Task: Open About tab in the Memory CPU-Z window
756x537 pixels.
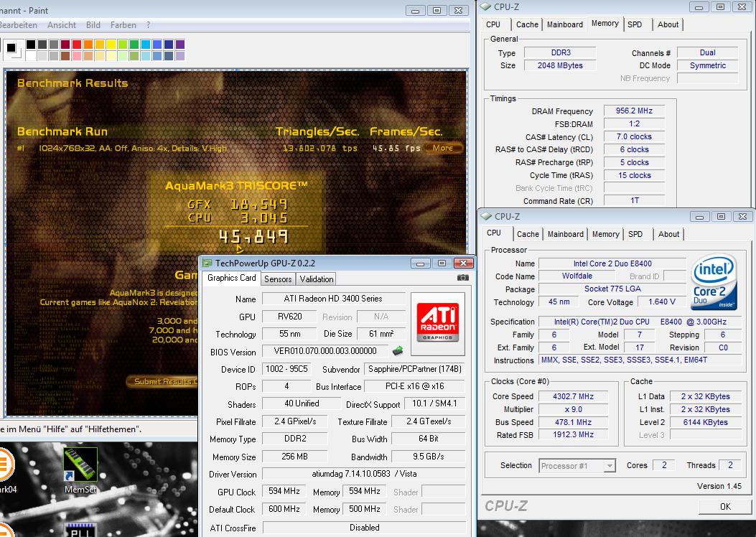Action: pyautogui.click(x=668, y=24)
